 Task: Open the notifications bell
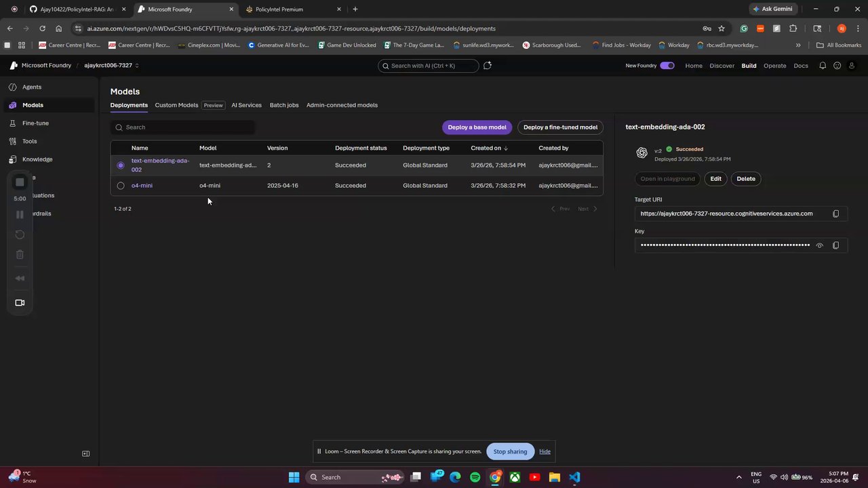(823, 66)
